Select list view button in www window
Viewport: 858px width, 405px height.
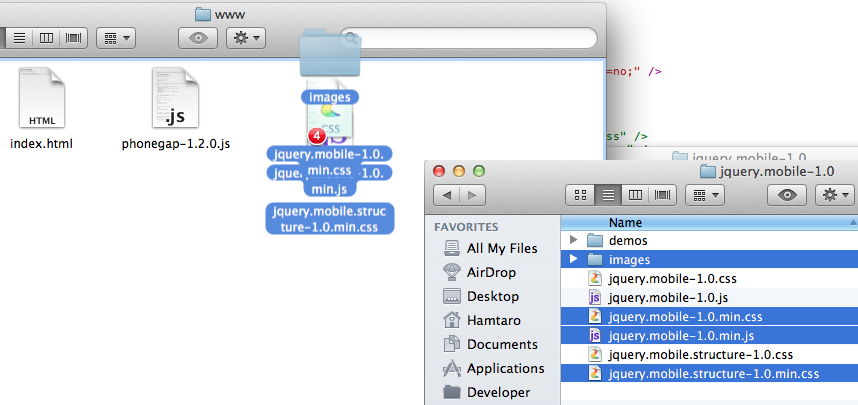(20, 38)
